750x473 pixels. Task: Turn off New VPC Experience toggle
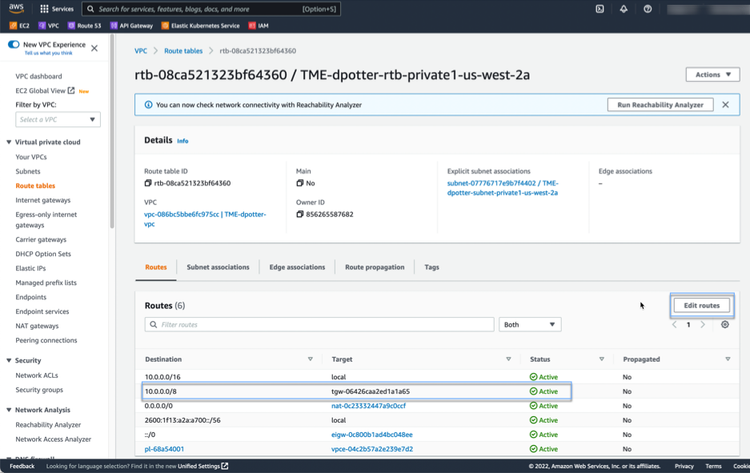[13, 45]
